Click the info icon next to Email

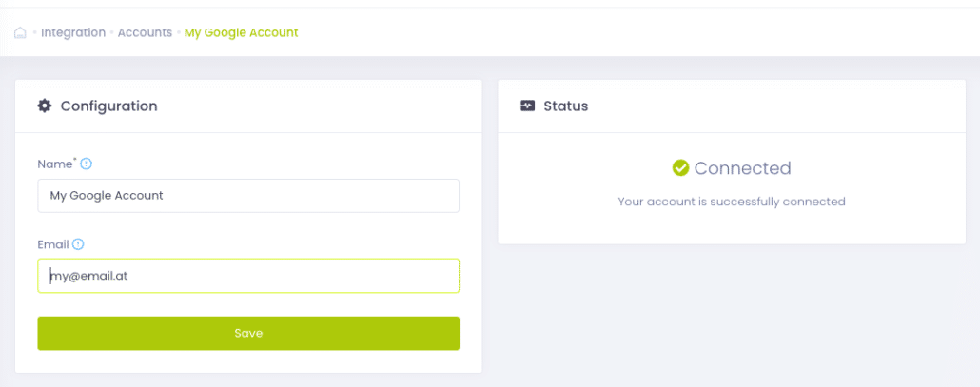tap(79, 244)
